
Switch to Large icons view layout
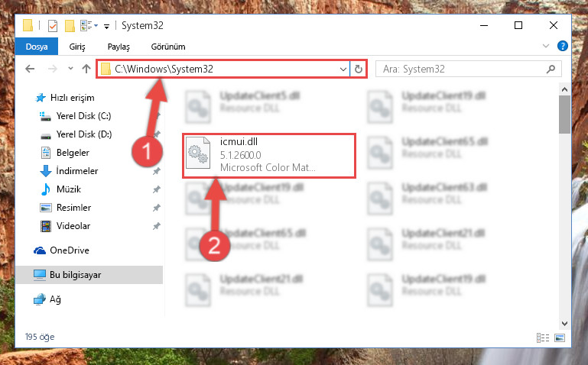pyautogui.click(x=560, y=338)
